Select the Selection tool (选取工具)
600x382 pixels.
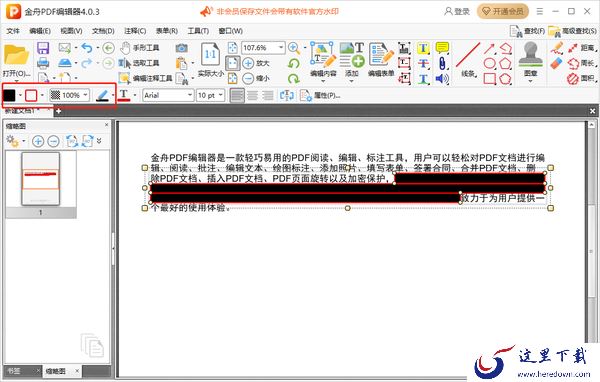(x=139, y=63)
